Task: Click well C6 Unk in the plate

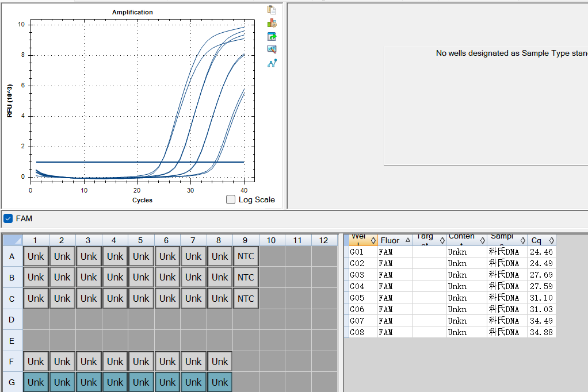Action: [167, 299]
